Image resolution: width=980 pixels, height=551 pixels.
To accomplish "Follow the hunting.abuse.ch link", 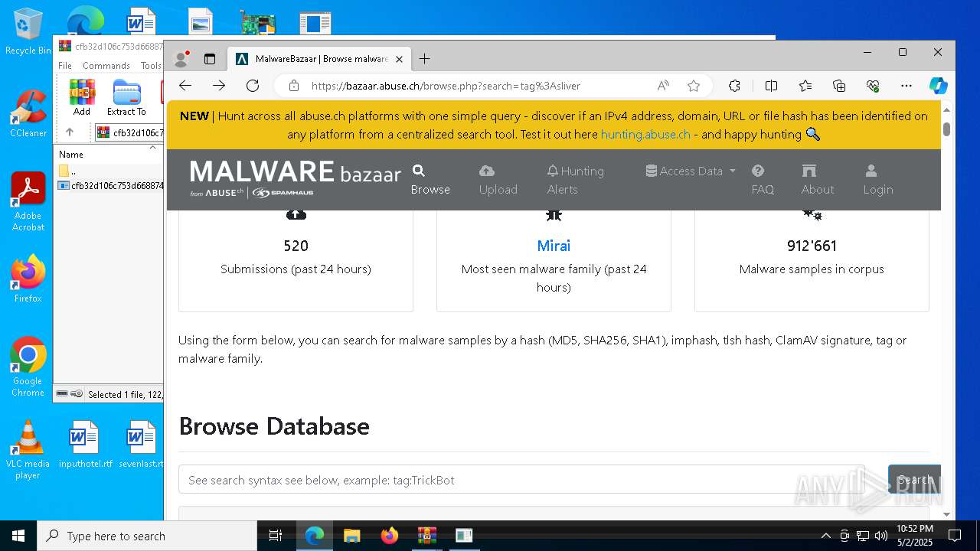I will pyautogui.click(x=645, y=134).
